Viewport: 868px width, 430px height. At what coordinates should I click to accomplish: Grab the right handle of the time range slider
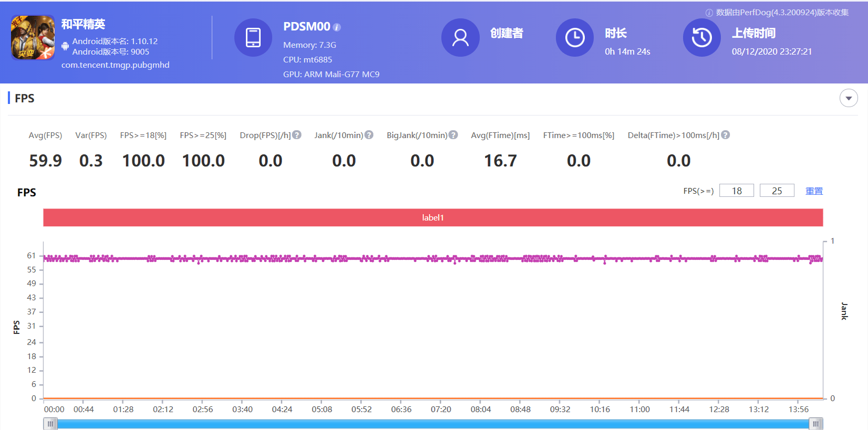(x=816, y=424)
